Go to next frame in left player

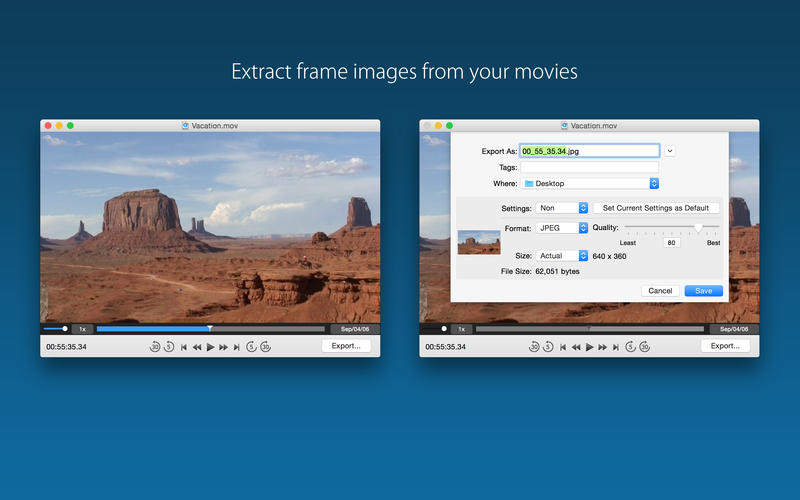pyautogui.click(x=236, y=347)
